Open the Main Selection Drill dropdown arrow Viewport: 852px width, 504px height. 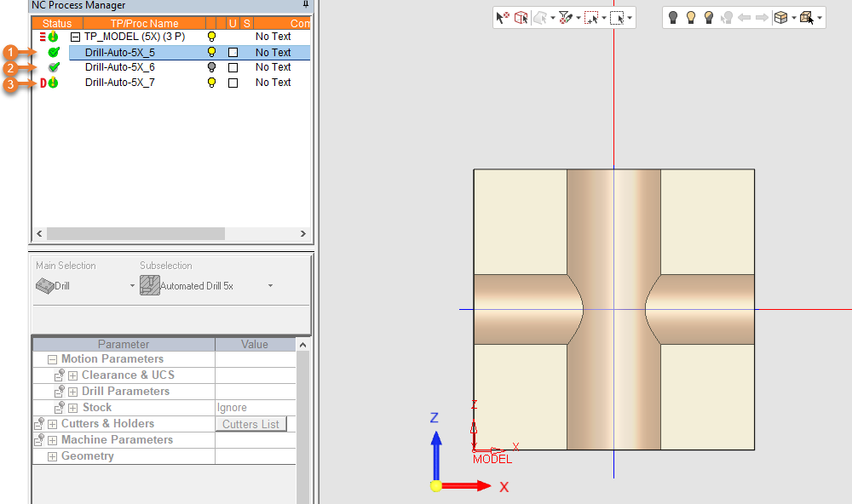[132, 286]
